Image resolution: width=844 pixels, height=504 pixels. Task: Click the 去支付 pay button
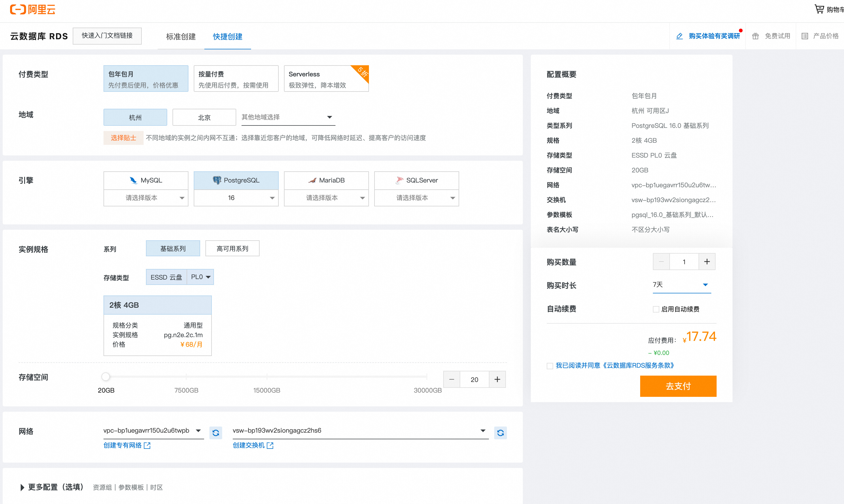pos(678,386)
